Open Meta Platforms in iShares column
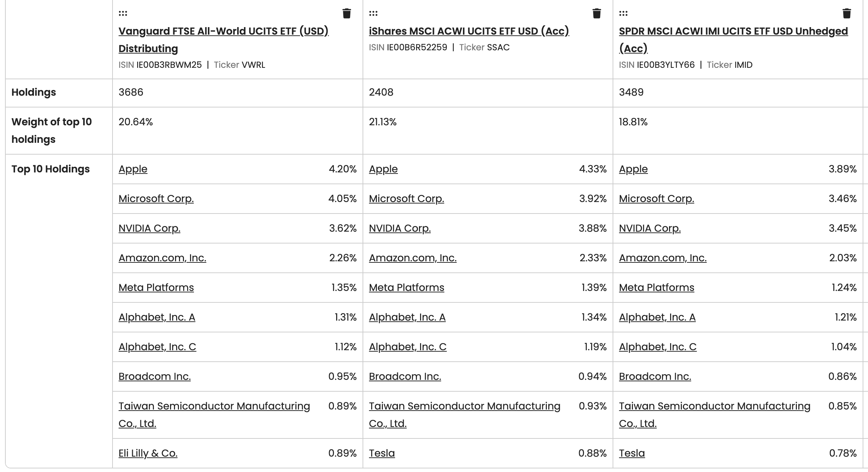 click(406, 287)
